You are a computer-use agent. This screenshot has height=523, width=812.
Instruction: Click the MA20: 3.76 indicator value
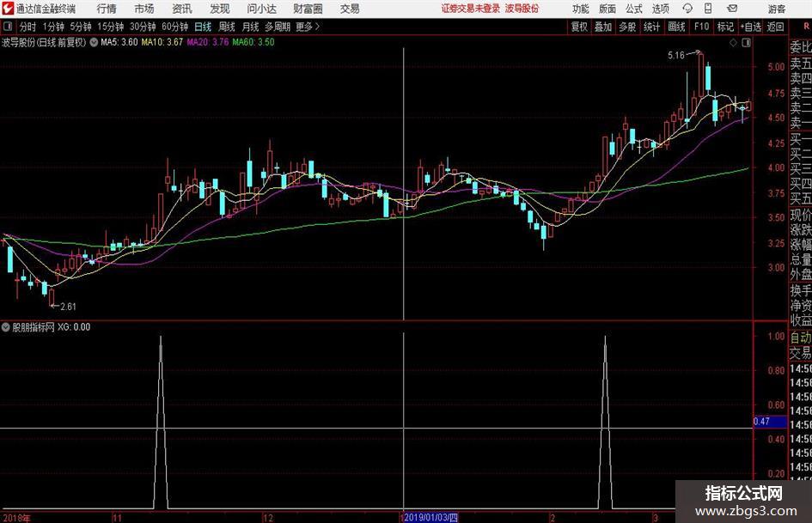click(x=208, y=42)
